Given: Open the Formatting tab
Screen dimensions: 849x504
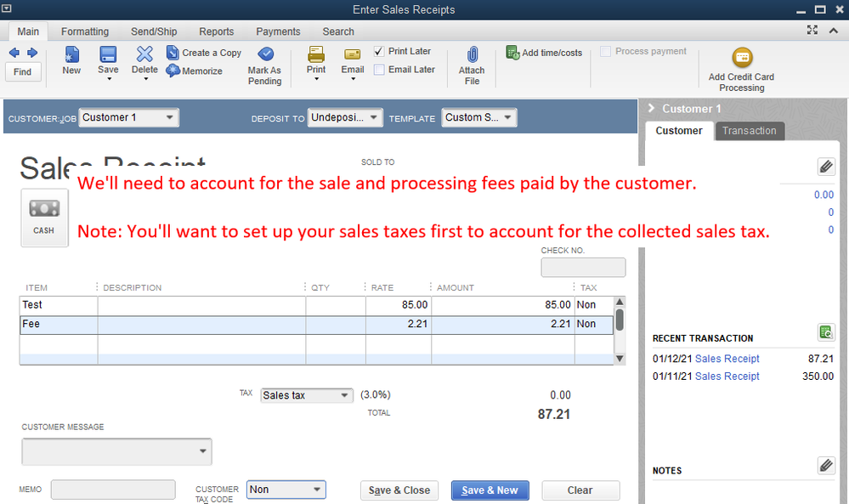Looking at the screenshot, I should 85,31.
